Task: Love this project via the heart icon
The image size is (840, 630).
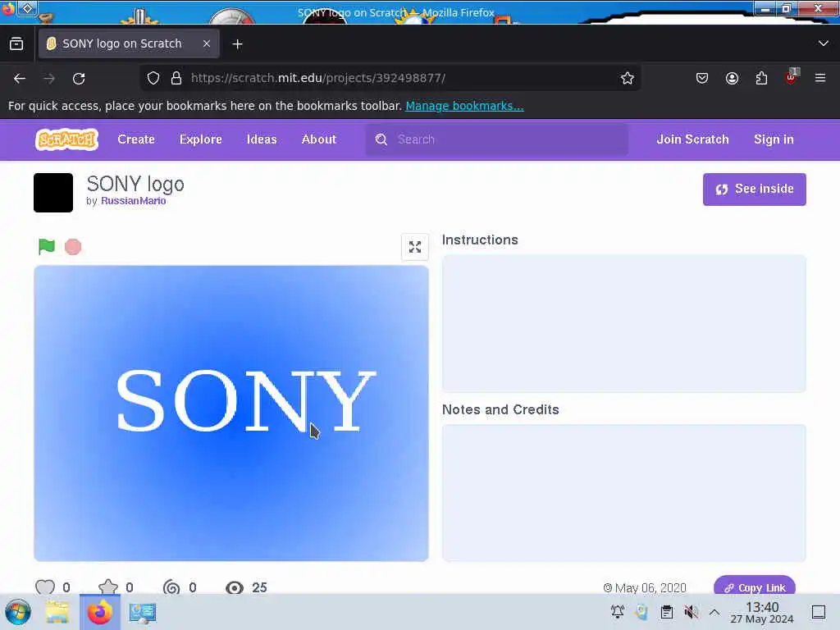Action: click(45, 587)
